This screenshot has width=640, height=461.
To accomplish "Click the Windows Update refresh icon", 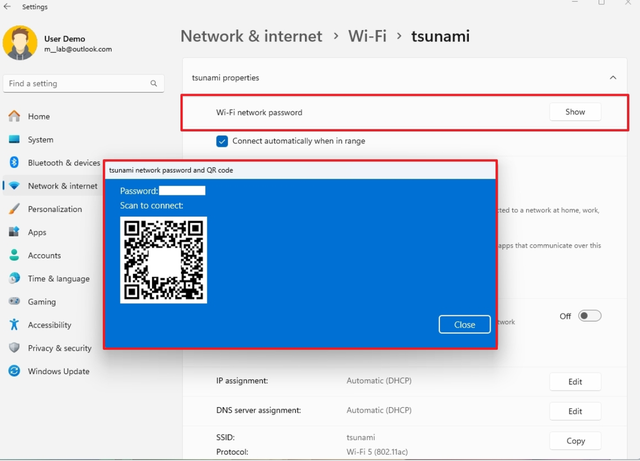I will tap(14, 371).
